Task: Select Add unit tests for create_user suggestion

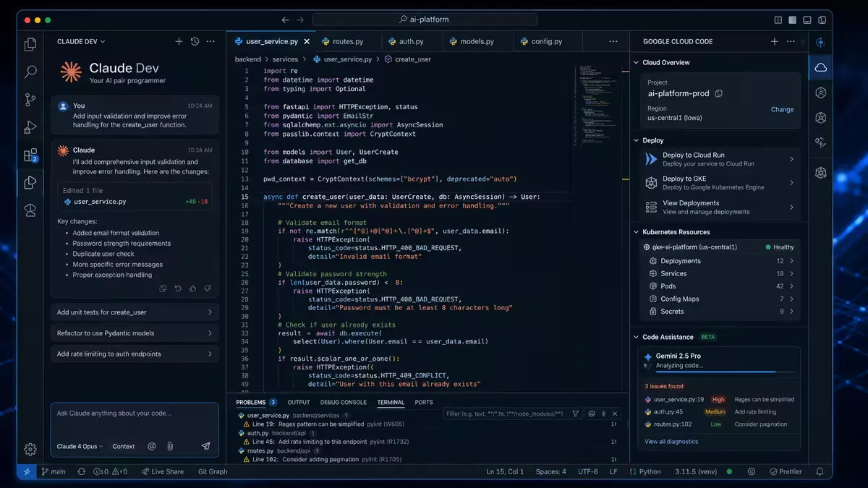Action: tap(135, 312)
